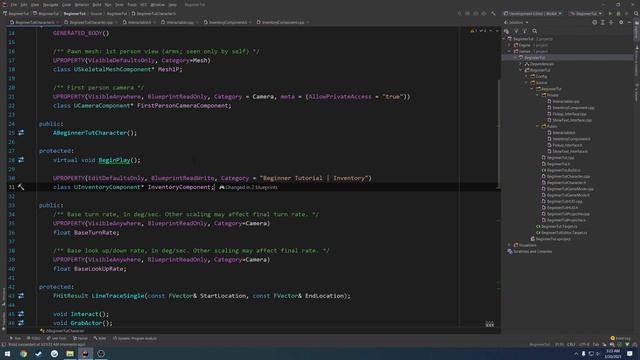This screenshot has height=360, width=640.
Task: Open the Dynamic Program Analysis tool window
Action: pyautogui.click(x=135, y=338)
